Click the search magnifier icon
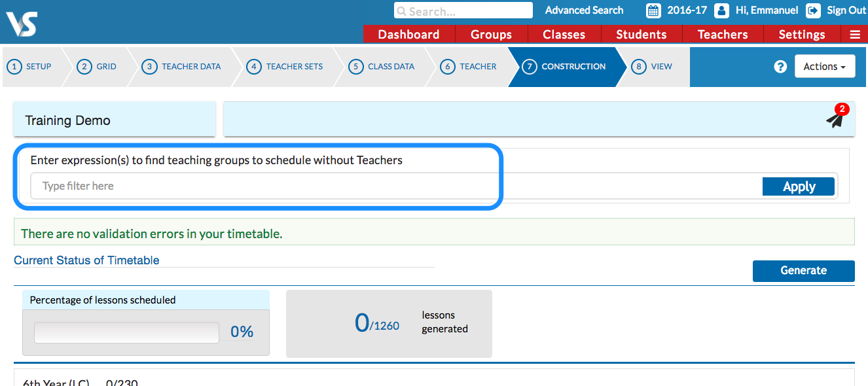Screen dimensions: 868x386 [401, 11]
